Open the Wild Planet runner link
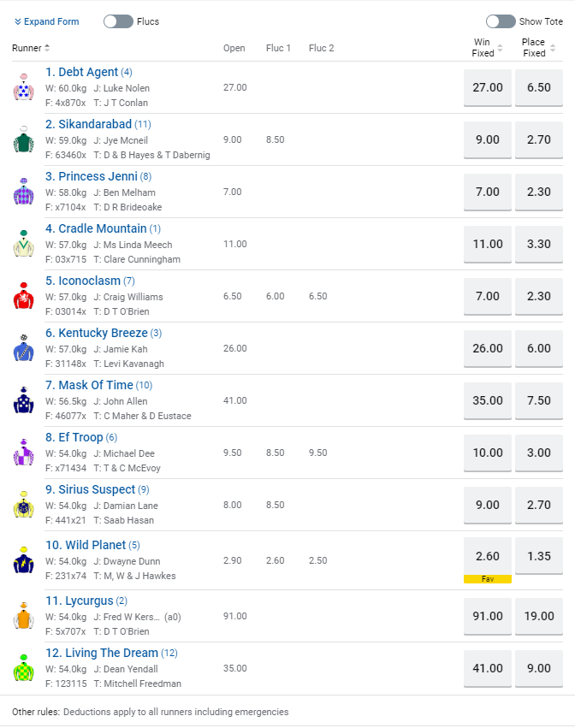The height and width of the screenshot is (728, 575). (86, 545)
